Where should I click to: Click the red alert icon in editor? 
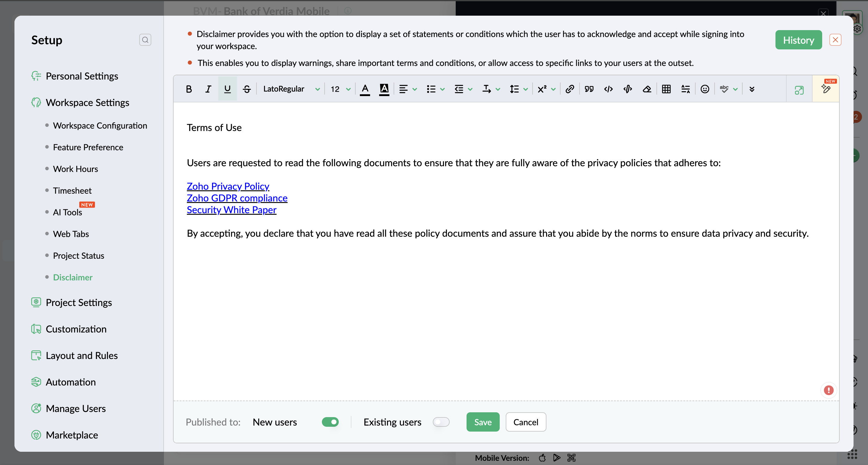[x=829, y=390]
